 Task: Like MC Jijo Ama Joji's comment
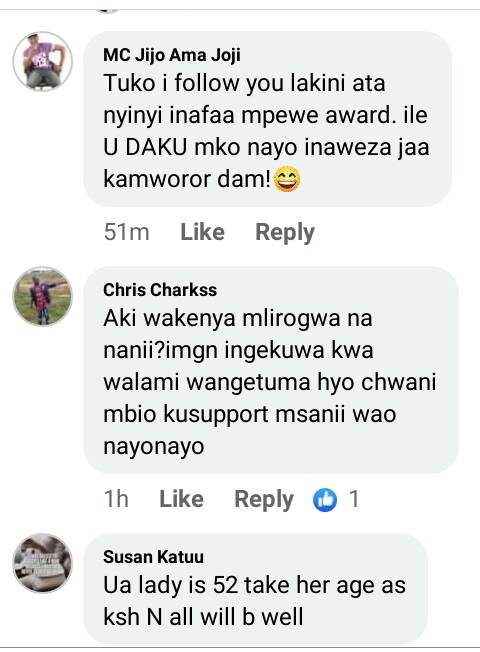pos(202,232)
